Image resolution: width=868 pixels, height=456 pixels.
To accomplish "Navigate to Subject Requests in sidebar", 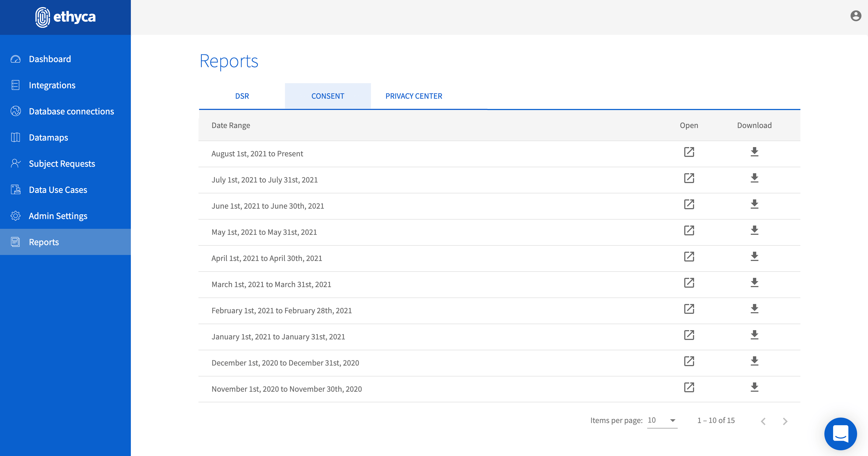I will (x=62, y=164).
